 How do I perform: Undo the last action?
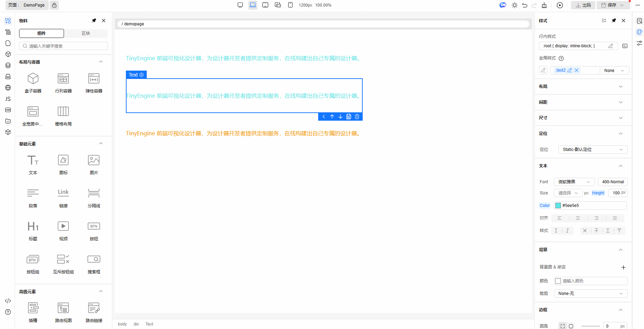click(x=525, y=5)
